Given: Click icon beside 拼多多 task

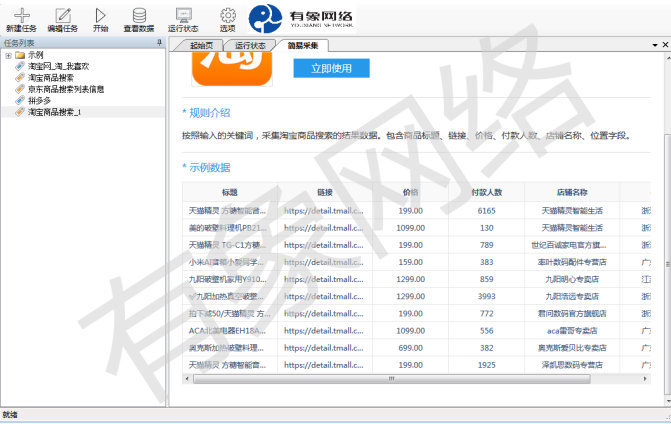Looking at the screenshot, I should (x=20, y=101).
